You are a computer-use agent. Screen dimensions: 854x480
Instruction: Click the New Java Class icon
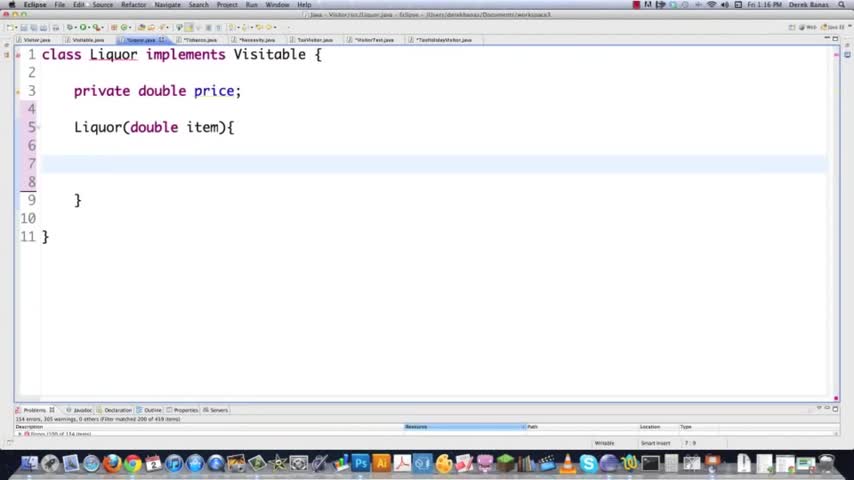point(124,27)
